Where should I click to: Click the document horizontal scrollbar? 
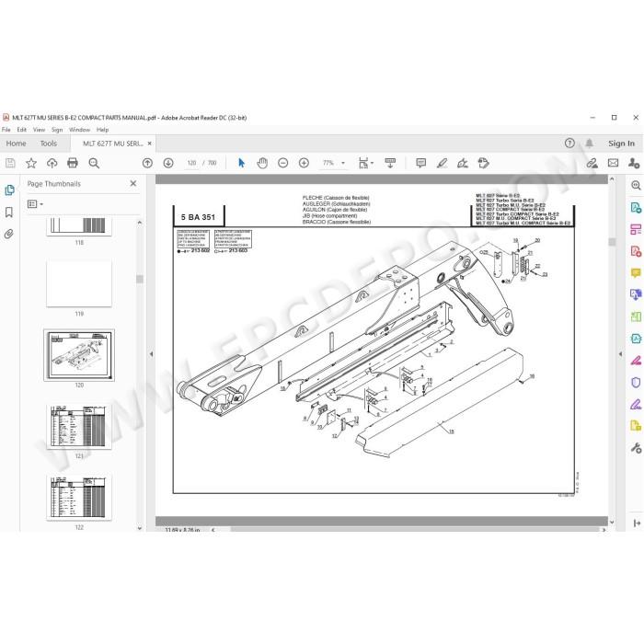[x=415, y=529]
